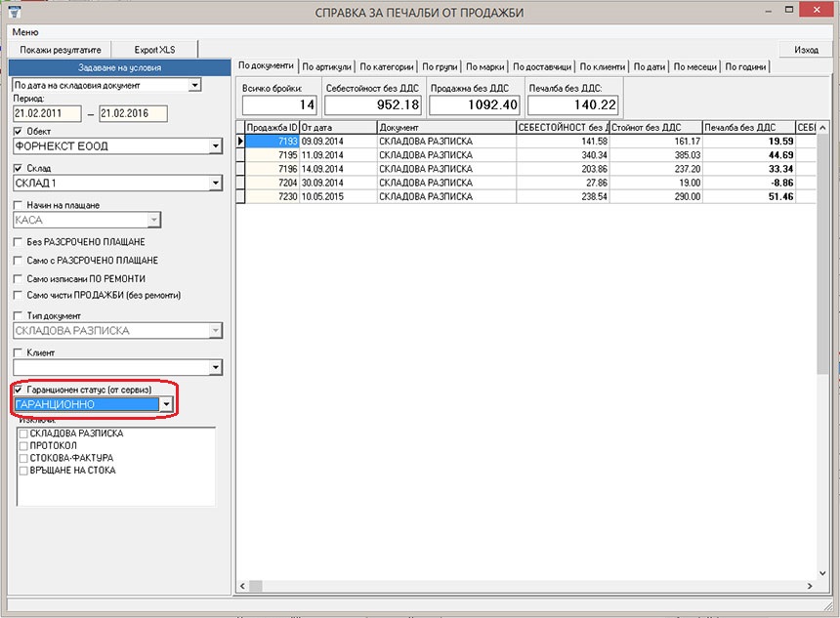Switch to По доставчици tab
Viewport: 840px width, 618px height.
coord(542,67)
